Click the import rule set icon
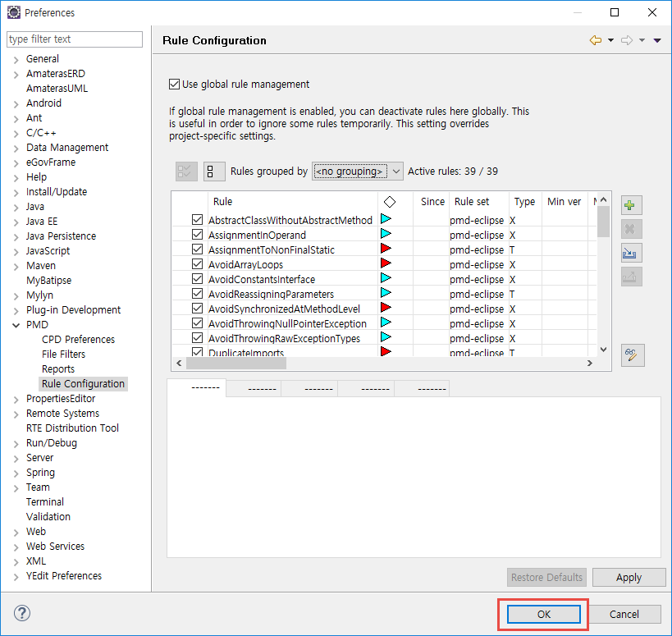Screen dimensions: 672x636 tap(632, 253)
